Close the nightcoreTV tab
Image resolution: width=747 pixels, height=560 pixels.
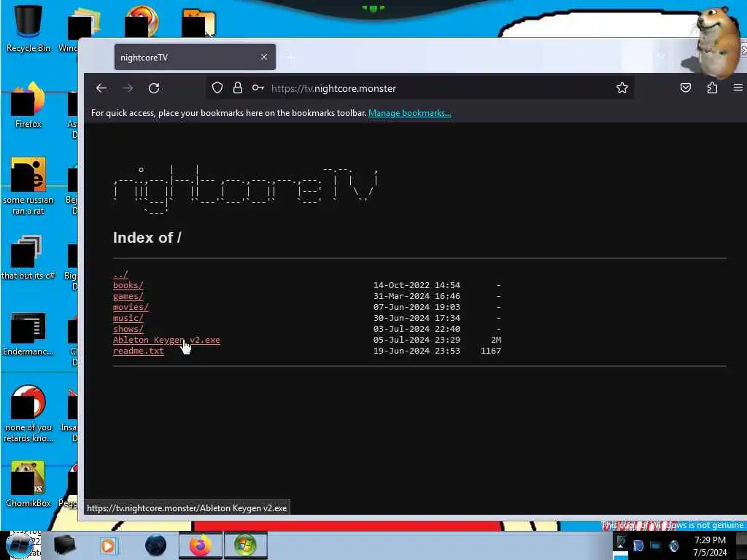(264, 57)
